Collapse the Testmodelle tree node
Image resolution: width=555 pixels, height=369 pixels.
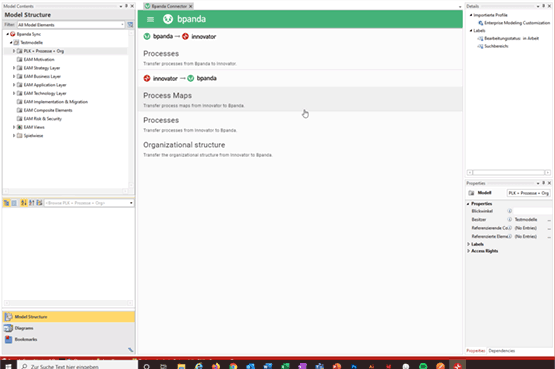pyautogui.click(x=11, y=42)
